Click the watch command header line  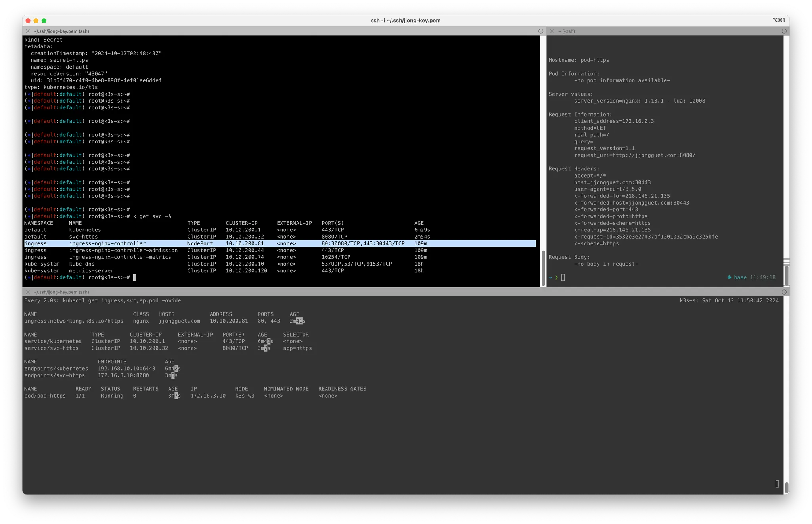click(x=103, y=300)
